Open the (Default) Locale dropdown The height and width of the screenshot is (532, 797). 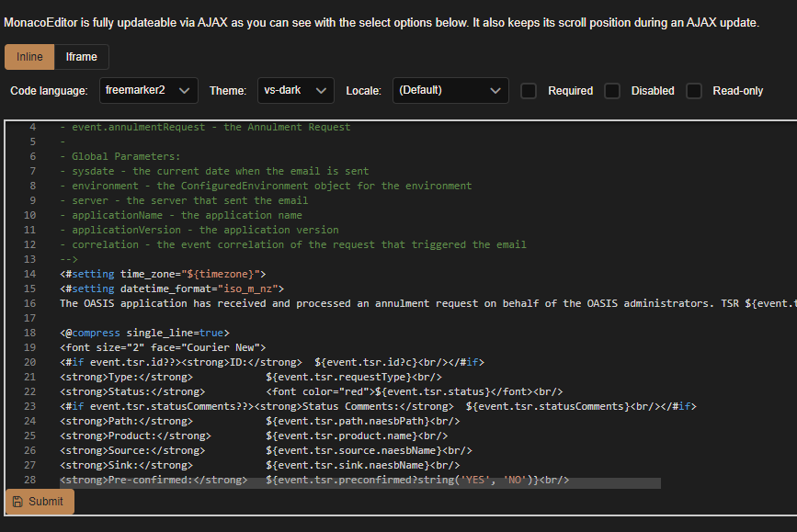click(x=450, y=90)
